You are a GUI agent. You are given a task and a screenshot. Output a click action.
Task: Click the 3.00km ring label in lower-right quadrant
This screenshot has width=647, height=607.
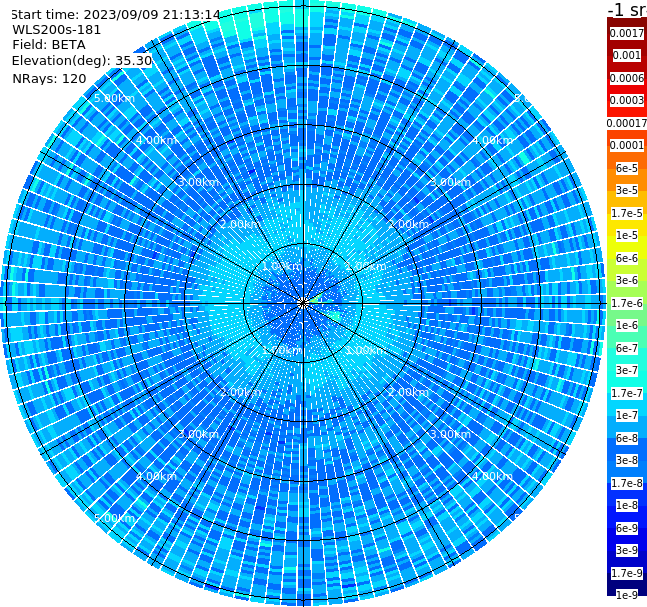[450, 434]
